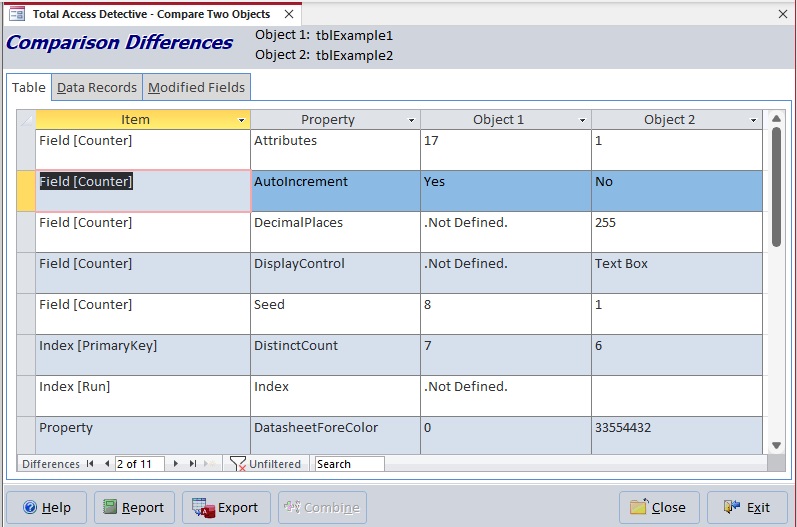797x527 pixels.
Task: Select the Index [Run] item cell
Action: [x=143, y=396]
